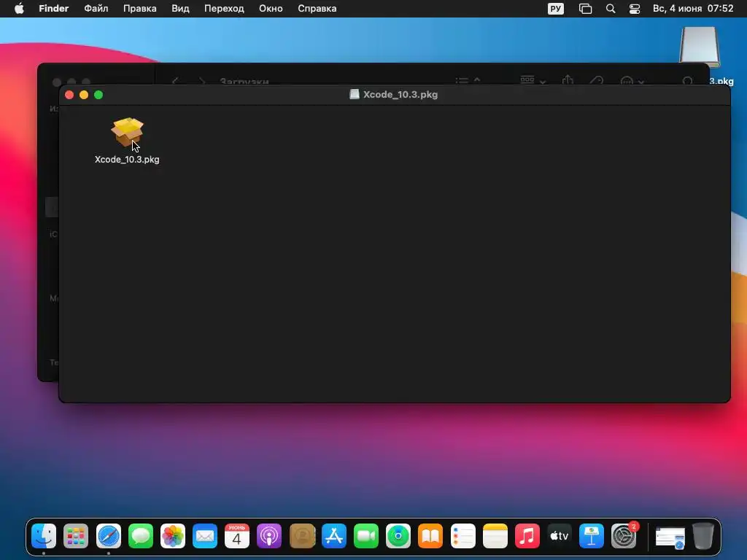
Task: Open Finder from the Dock
Action: [x=44, y=536]
